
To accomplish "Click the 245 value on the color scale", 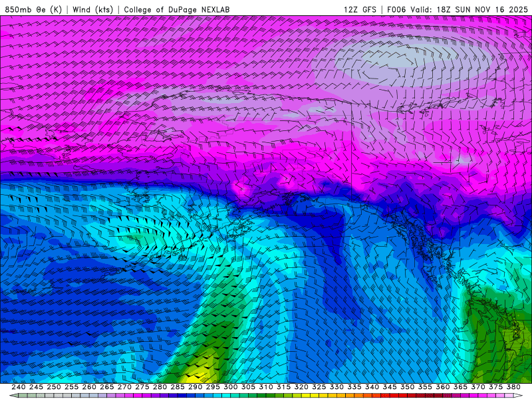I will pyautogui.click(x=36, y=387).
